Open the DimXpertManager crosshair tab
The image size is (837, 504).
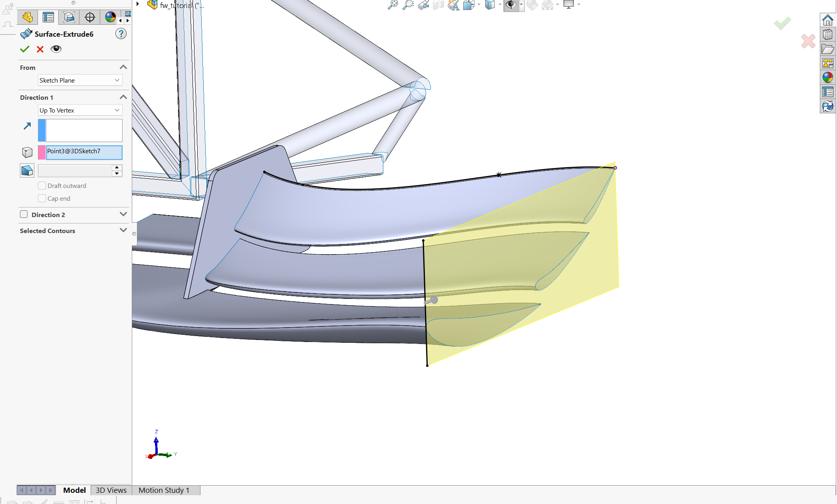[90, 17]
